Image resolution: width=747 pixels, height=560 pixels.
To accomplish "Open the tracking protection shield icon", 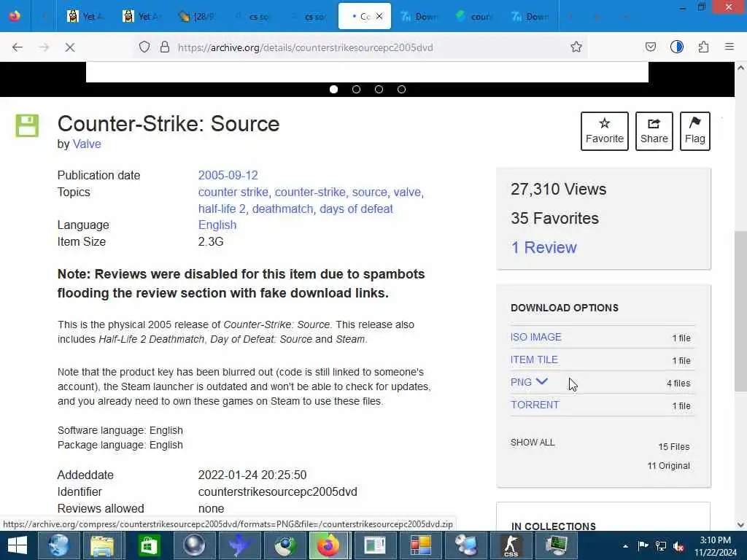I will click(144, 47).
